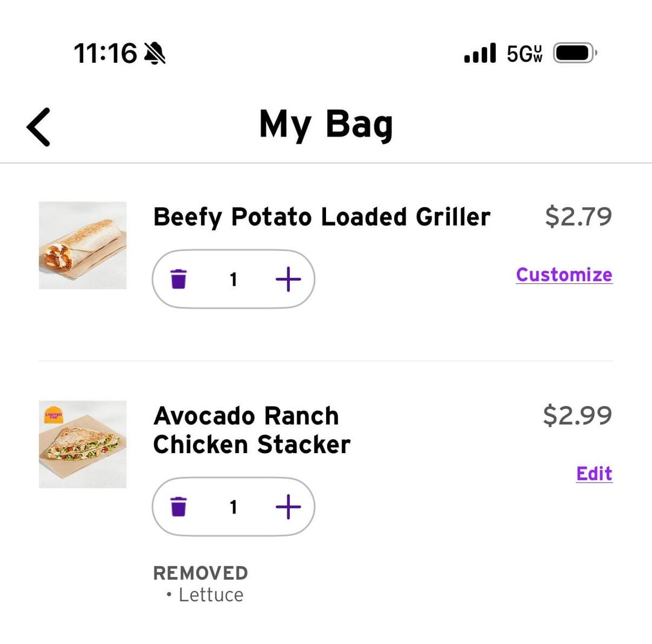The height and width of the screenshot is (644, 652).
Task: Tap the $2.79 price
Action: pos(578,217)
